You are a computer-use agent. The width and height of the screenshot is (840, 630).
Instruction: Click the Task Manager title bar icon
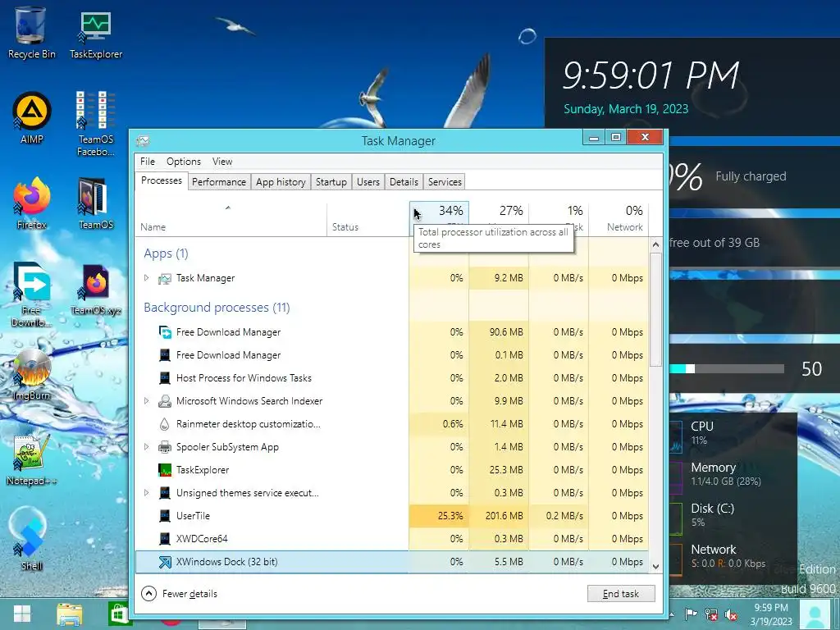coord(143,141)
